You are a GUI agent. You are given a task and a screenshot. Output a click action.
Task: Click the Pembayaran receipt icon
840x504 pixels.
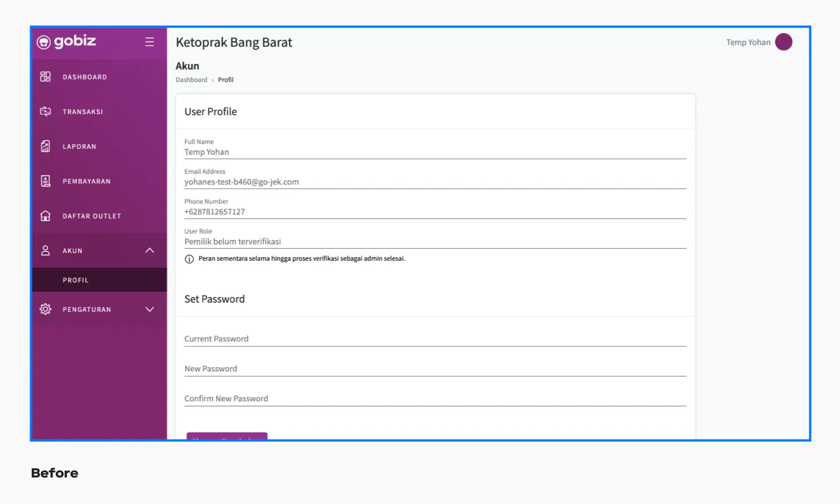46,181
